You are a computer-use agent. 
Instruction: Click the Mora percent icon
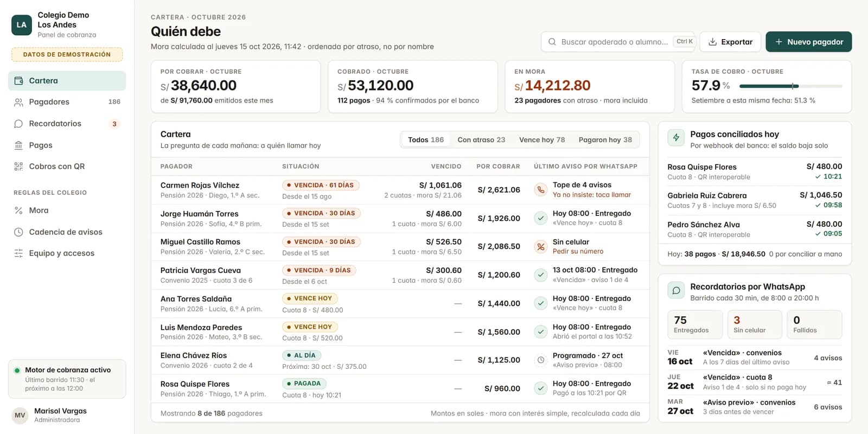[18, 210]
